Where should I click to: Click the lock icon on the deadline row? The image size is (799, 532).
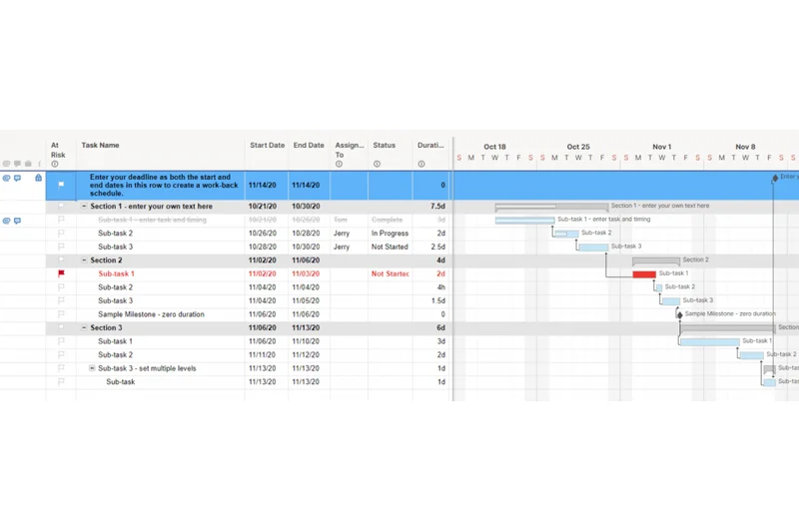tap(39, 179)
